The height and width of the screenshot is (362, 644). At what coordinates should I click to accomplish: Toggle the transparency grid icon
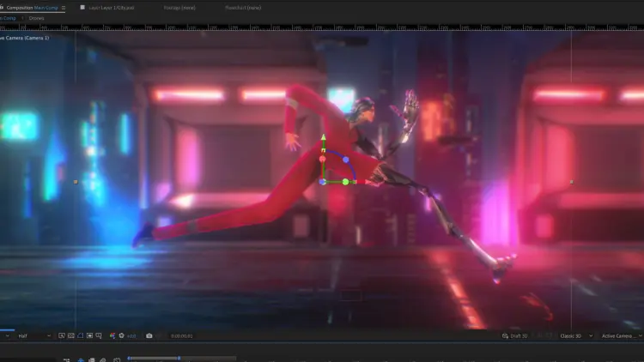[71, 335]
